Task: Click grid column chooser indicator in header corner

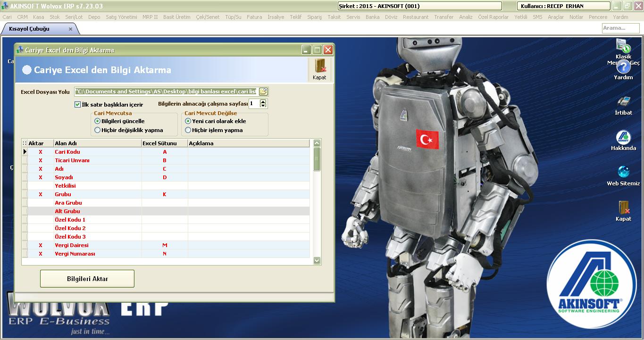Action: pyautogui.click(x=25, y=143)
